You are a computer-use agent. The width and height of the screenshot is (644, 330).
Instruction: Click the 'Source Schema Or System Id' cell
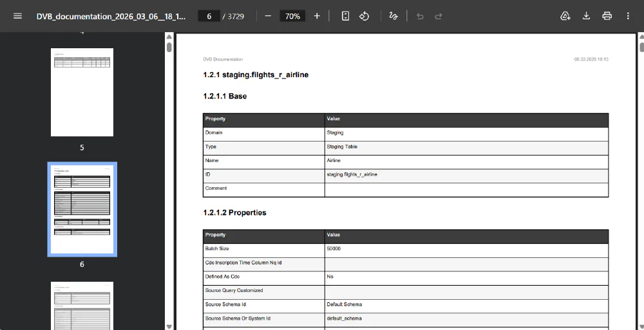(263, 320)
